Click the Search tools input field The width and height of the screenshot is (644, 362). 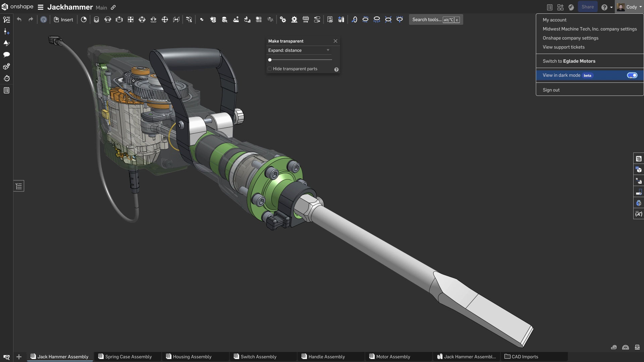coord(426,19)
